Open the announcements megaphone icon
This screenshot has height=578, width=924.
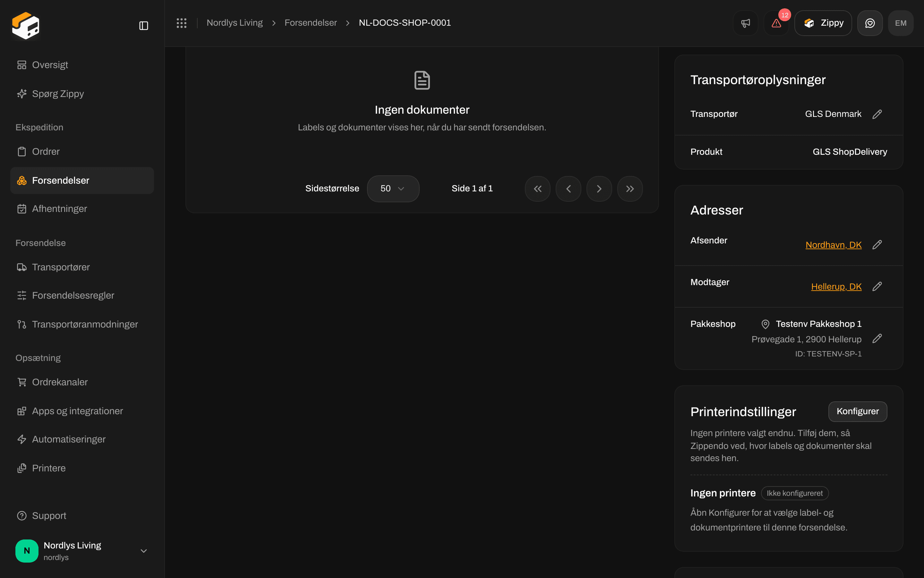tap(745, 23)
